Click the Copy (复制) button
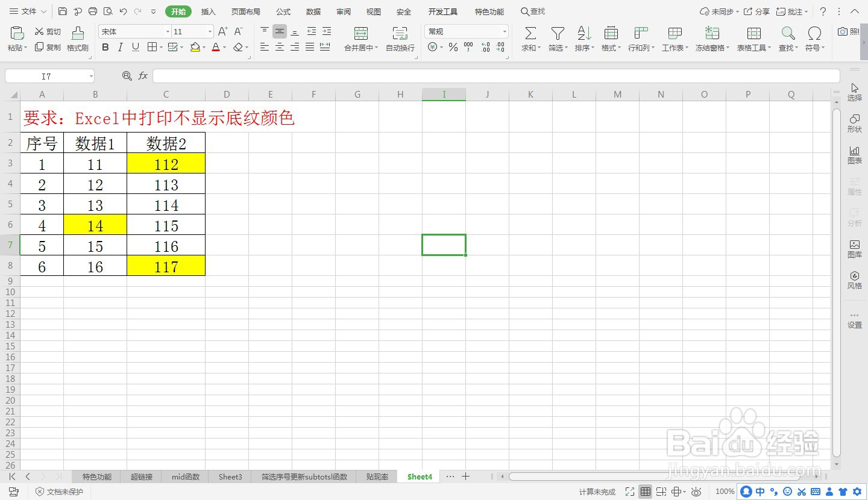 click(48, 47)
